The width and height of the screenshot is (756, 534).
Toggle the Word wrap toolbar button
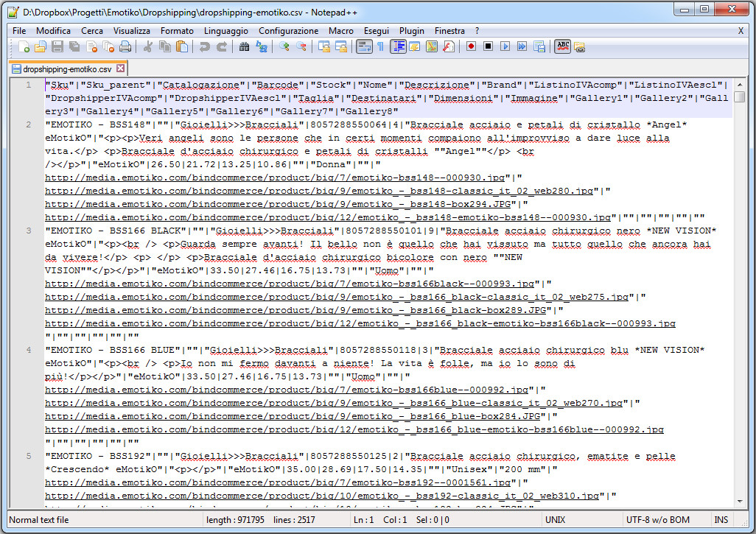pyautogui.click(x=363, y=47)
